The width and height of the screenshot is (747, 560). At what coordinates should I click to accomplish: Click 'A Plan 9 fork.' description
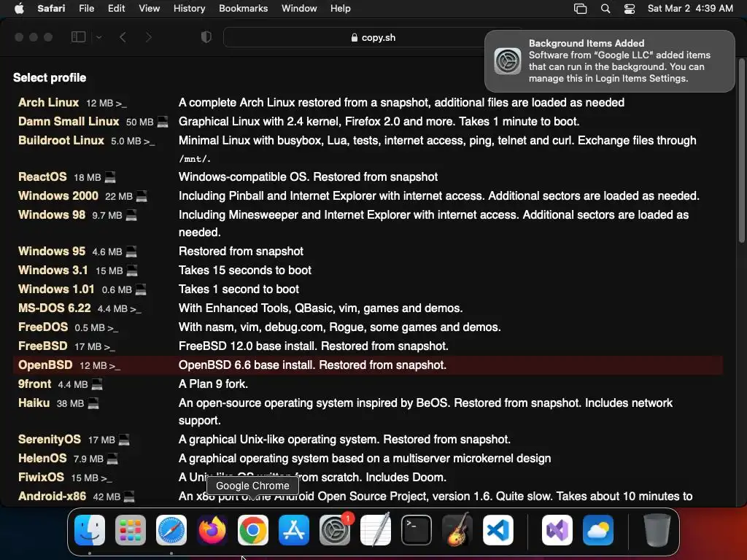click(213, 384)
